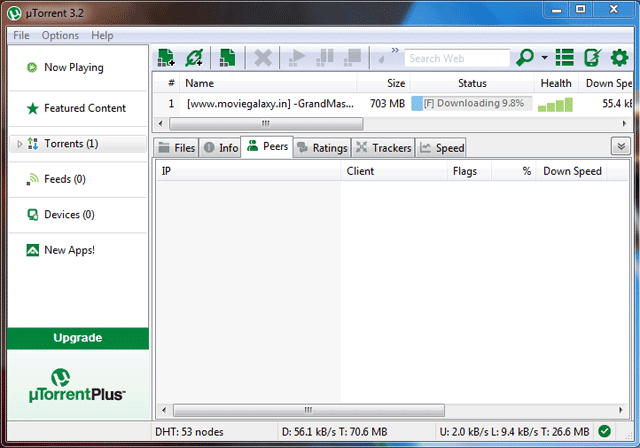This screenshot has width=640, height=448.
Task: Click the Add Torrent toolbar icon
Action: (x=166, y=58)
